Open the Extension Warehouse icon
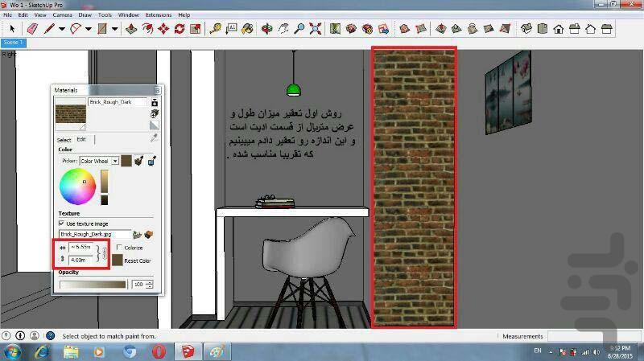Image resolution: width=644 pixels, height=361 pixels. 368,29
